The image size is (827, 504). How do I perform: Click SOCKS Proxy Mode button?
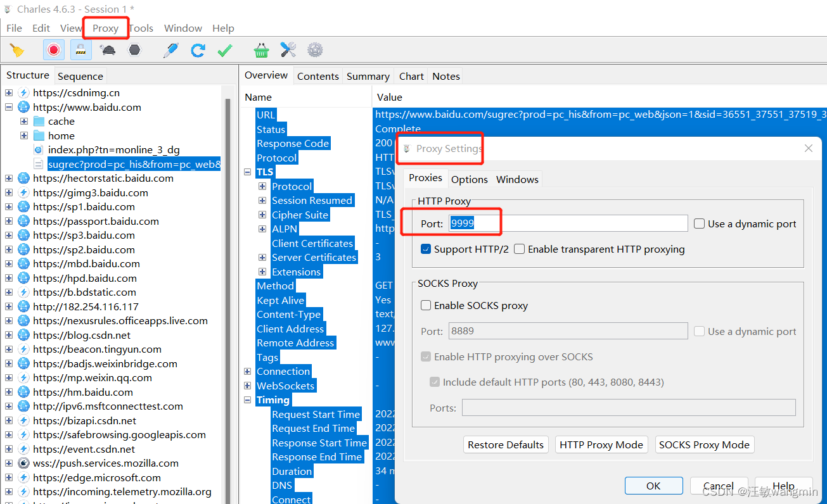pyautogui.click(x=704, y=444)
